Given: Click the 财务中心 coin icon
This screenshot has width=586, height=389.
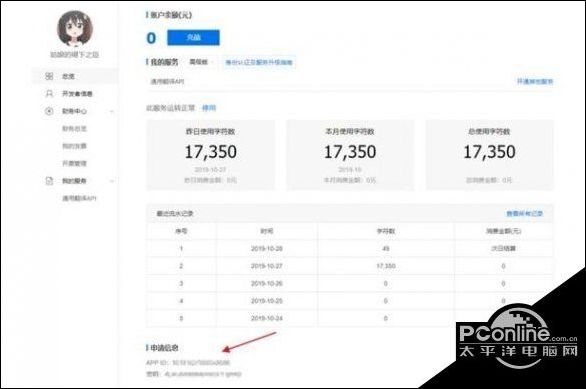Looking at the screenshot, I should click(x=49, y=111).
